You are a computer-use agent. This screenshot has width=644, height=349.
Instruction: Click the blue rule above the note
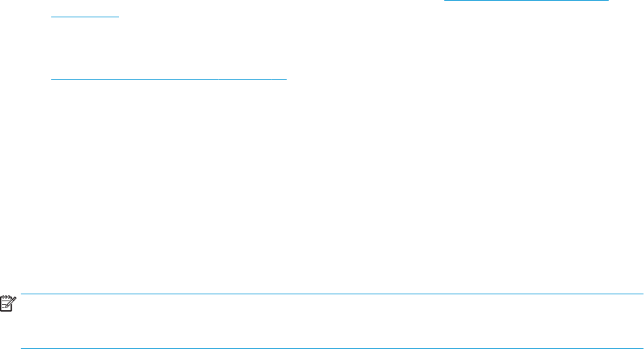click(332, 294)
